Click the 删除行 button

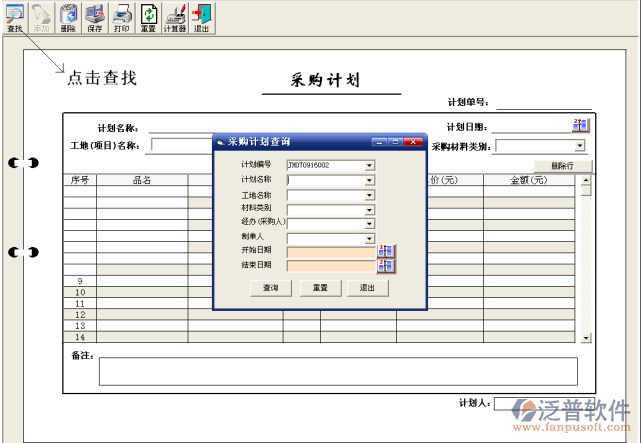(563, 166)
